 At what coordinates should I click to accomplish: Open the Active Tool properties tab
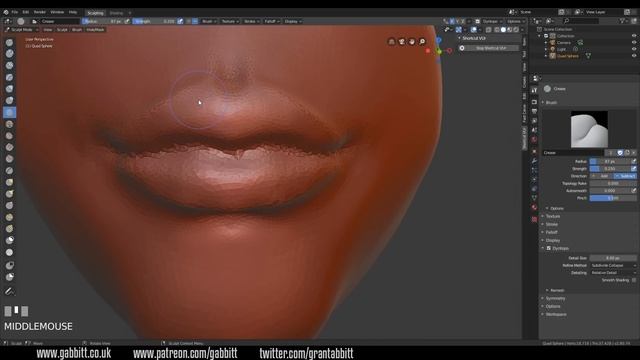pyautogui.click(x=534, y=90)
